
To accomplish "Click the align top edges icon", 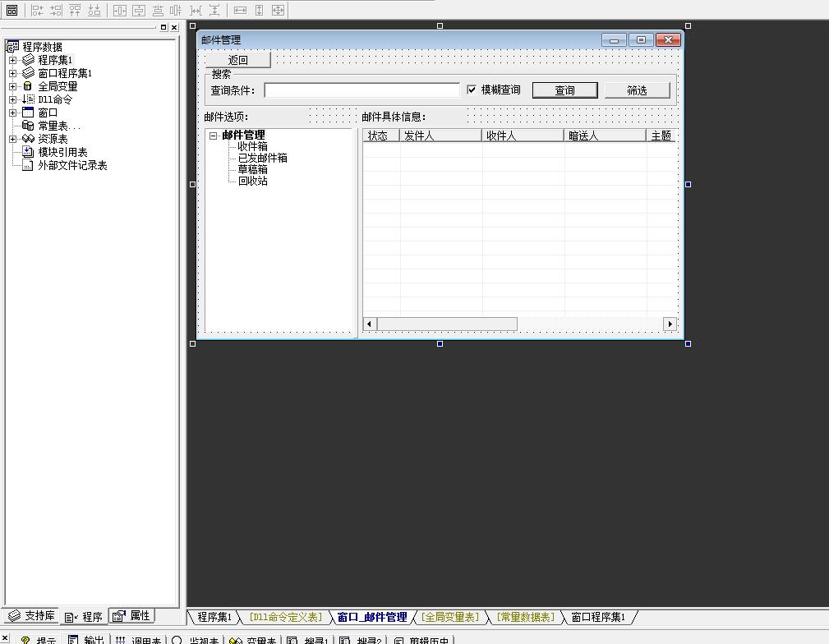I will (x=75, y=10).
